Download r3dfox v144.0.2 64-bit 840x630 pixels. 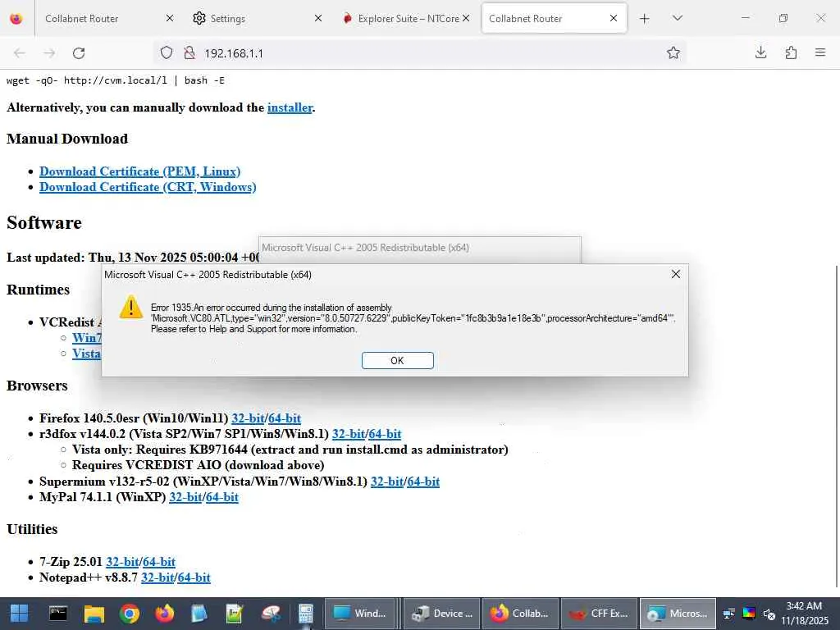point(385,434)
